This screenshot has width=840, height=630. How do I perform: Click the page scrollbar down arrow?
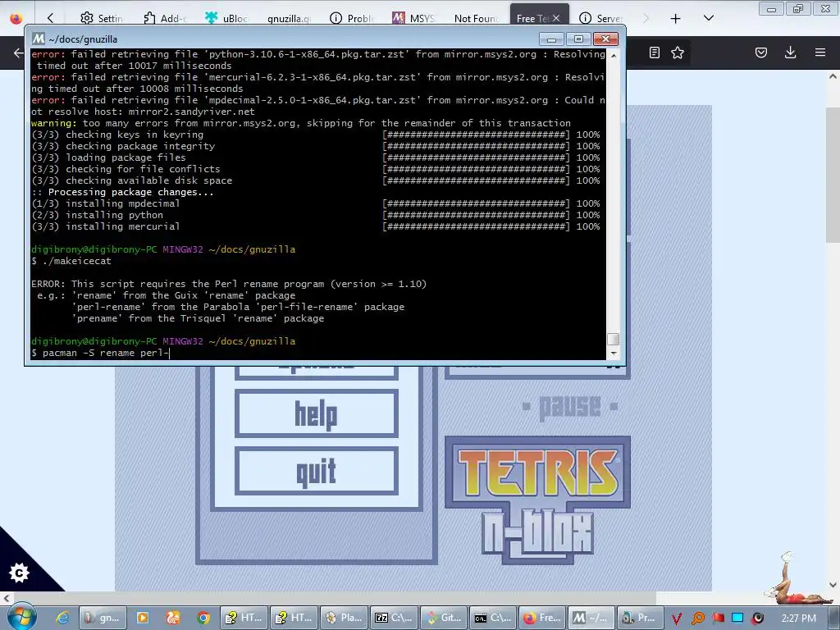coord(833,585)
